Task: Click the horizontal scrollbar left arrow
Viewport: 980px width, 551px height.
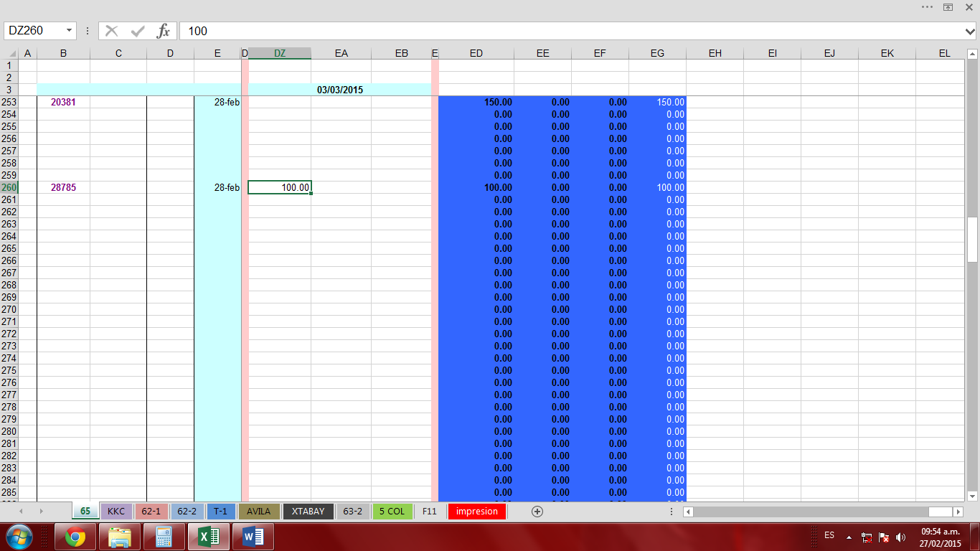Action: (688, 512)
